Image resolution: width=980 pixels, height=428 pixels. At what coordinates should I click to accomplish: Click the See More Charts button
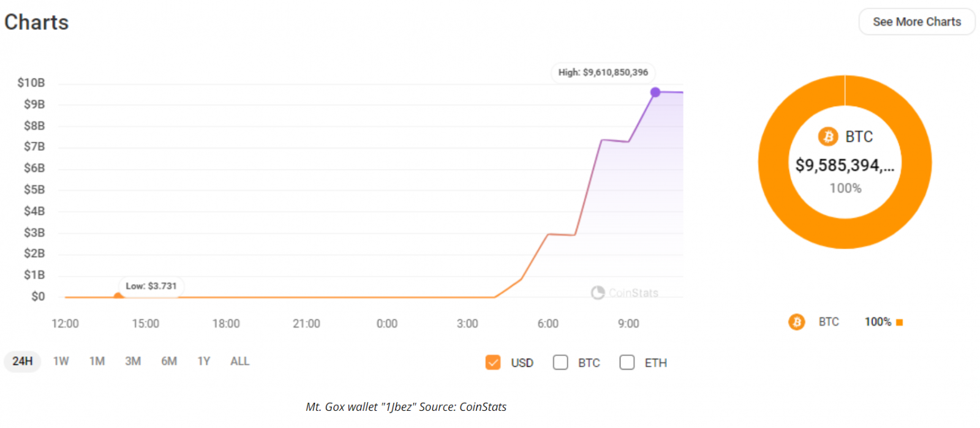click(x=916, y=21)
